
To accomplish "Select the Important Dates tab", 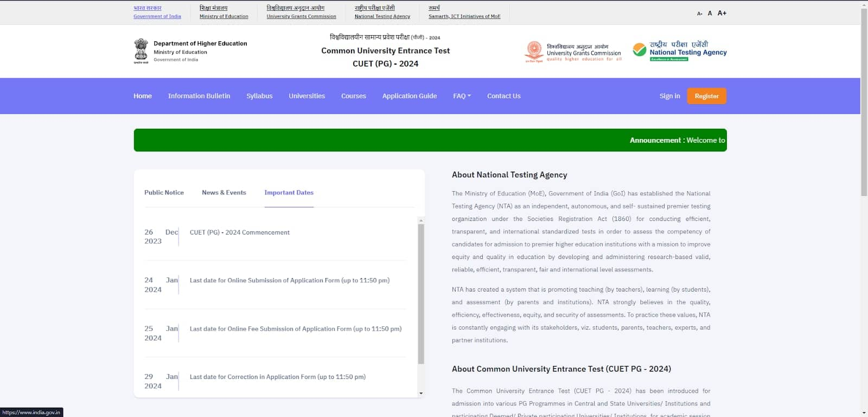I will click(289, 193).
